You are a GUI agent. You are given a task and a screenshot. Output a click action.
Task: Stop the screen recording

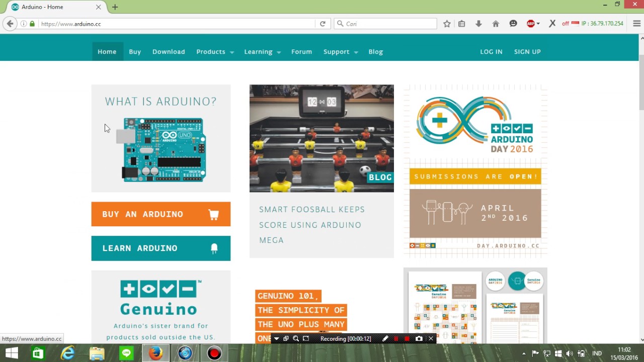click(407, 339)
